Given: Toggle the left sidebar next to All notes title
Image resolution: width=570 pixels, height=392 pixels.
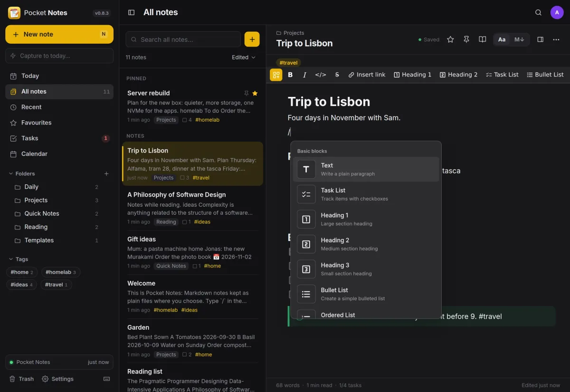Looking at the screenshot, I should point(132,12).
